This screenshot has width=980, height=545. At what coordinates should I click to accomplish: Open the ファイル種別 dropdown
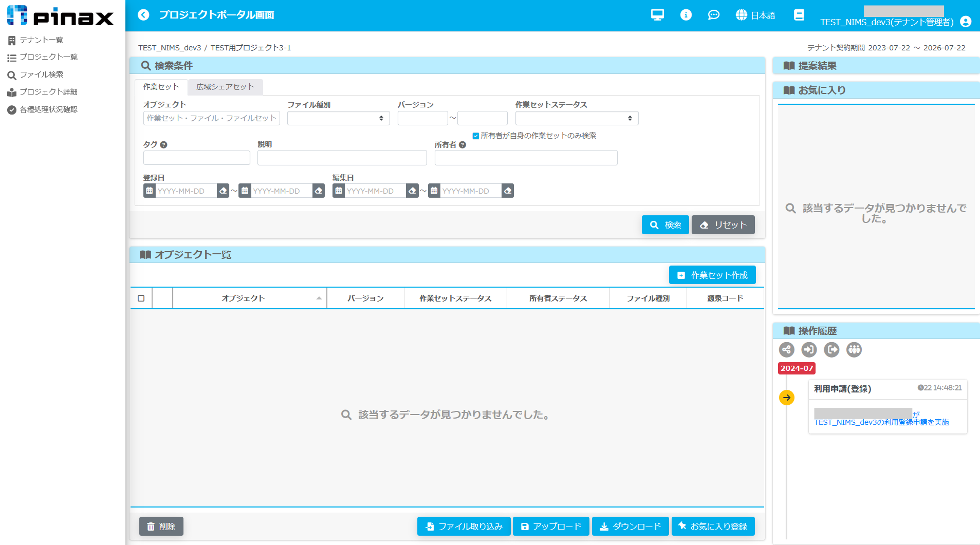[338, 118]
